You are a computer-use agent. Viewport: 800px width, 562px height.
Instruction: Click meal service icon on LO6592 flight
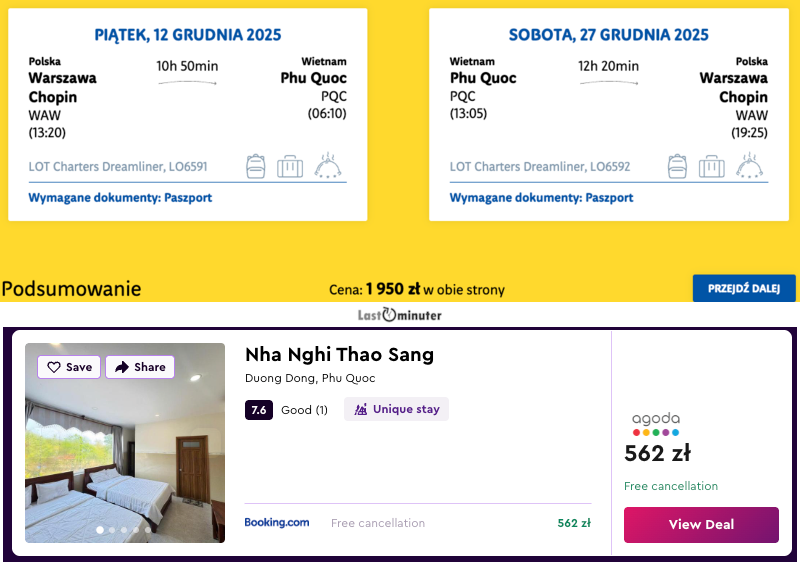(750, 166)
